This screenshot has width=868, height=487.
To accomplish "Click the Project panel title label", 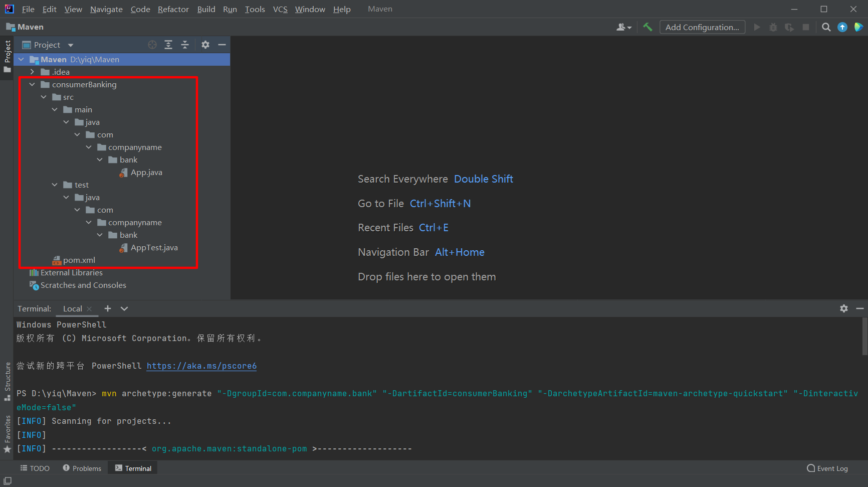I will click(47, 45).
